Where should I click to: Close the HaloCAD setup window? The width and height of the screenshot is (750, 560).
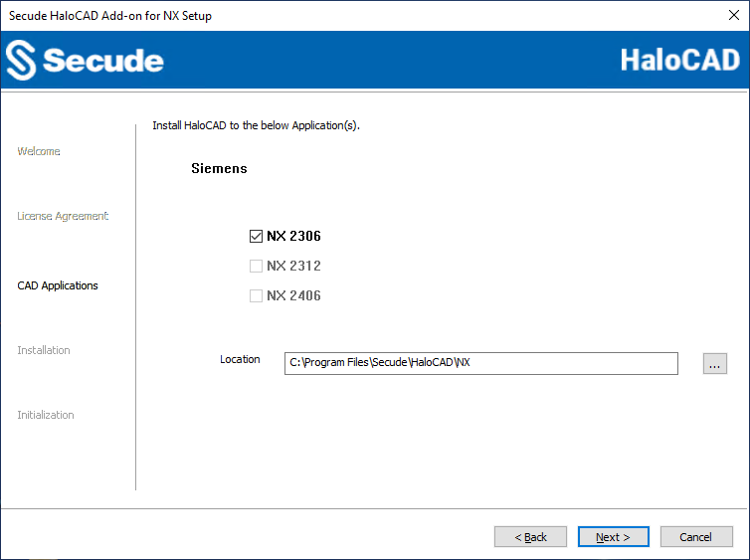pyautogui.click(x=733, y=16)
